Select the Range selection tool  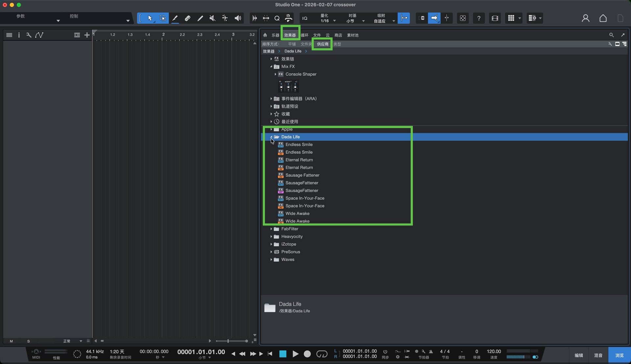163,18
